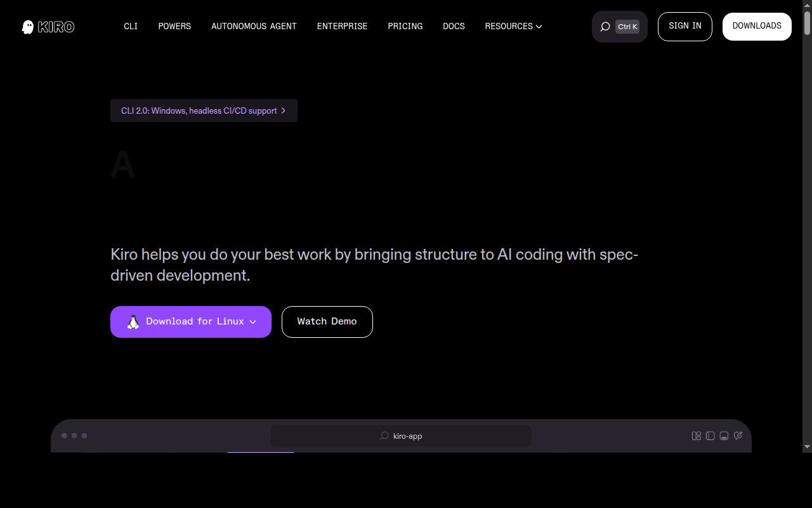Image resolution: width=812 pixels, height=508 pixels.
Task: Click the text 'Kiro helps you do your best work'
Action: point(221,255)
